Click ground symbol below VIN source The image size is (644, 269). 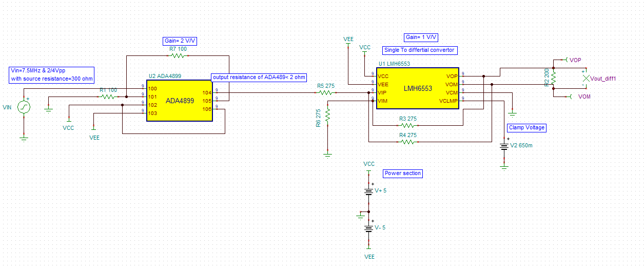tap(24, 137)
